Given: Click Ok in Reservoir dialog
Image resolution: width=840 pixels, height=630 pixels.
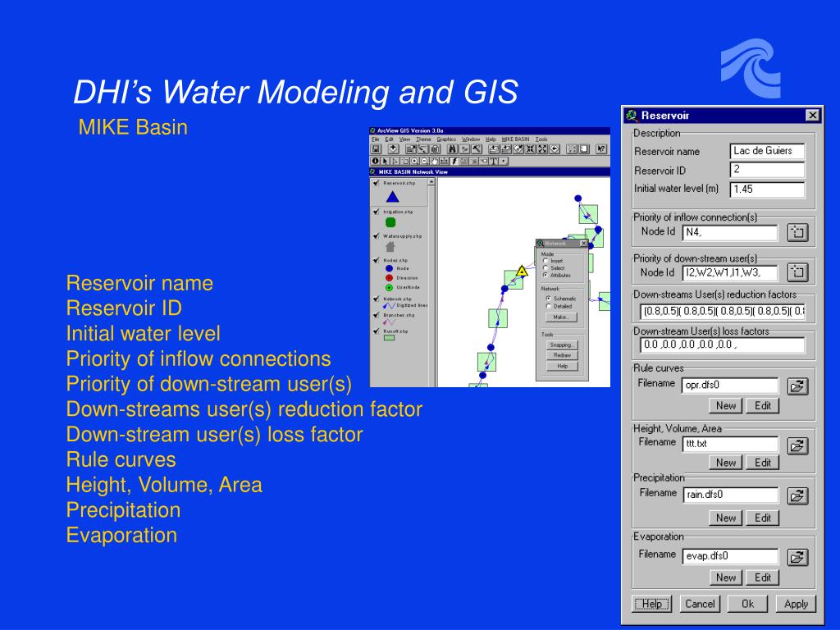Looking at the screenshot, I should pos(748,604).
